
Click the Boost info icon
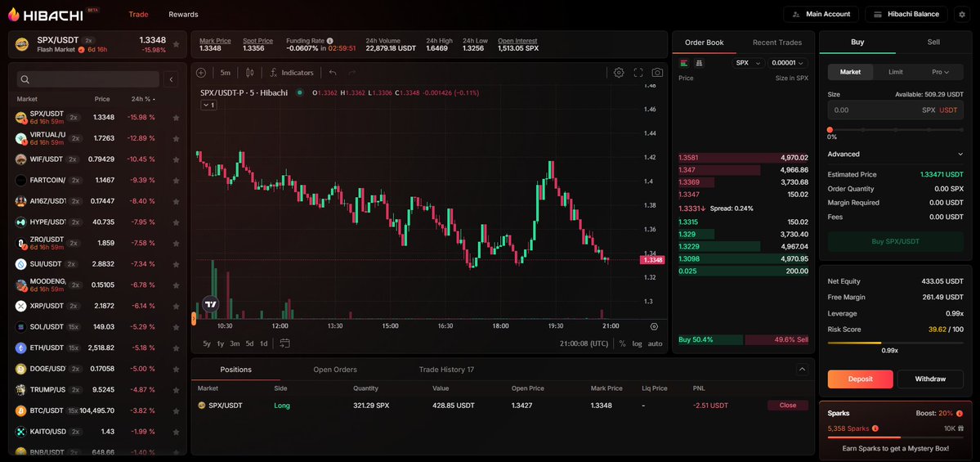(x=960, y=413)
